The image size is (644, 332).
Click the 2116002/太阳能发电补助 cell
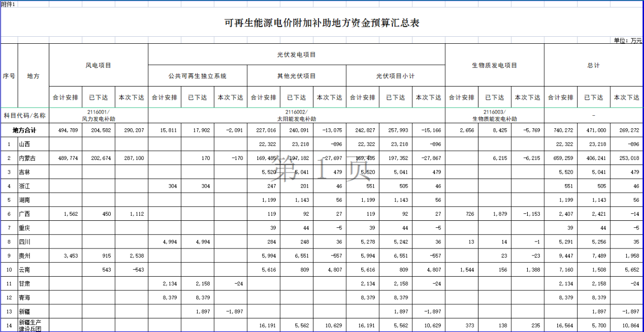tap(296, 116)
